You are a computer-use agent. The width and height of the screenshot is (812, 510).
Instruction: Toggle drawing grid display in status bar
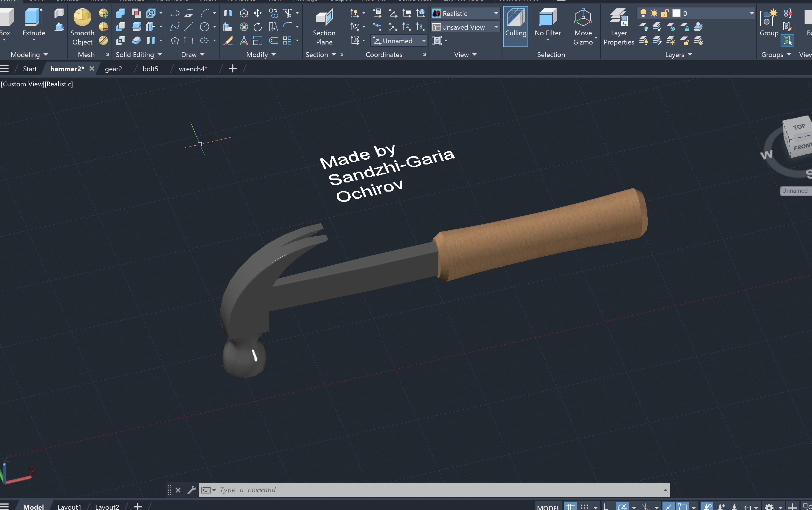pyautogui.click(x=571, y=507)
